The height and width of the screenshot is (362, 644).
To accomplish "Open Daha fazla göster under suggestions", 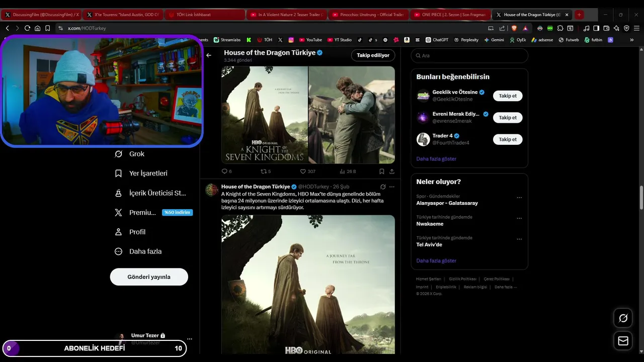I will pos(436,159).
